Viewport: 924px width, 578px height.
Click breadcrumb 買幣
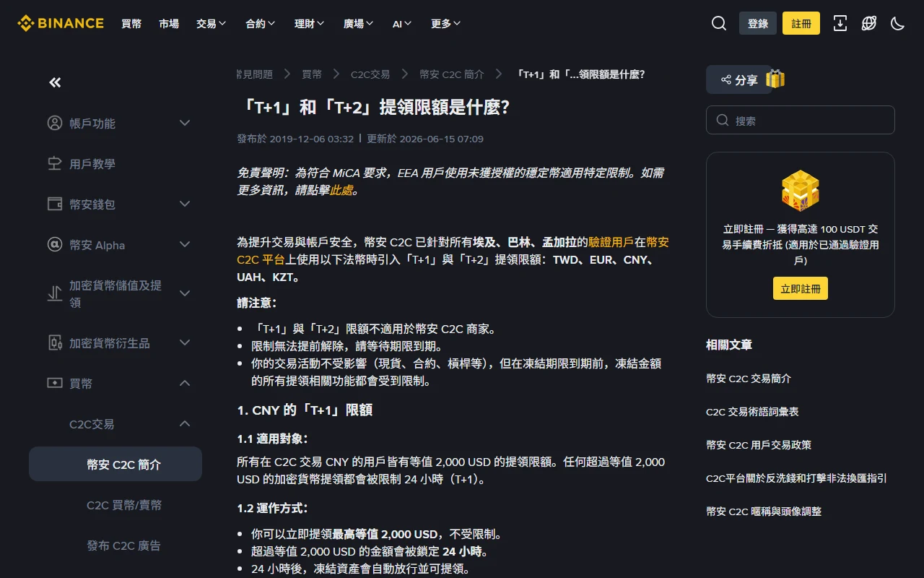point(312,74)
